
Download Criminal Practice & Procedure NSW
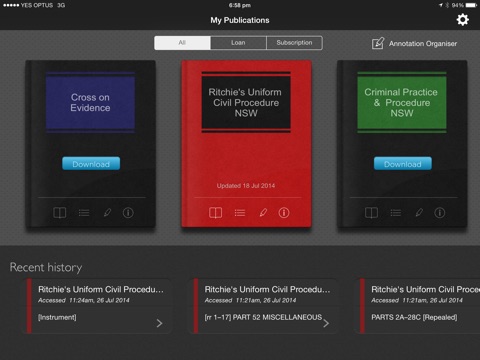tap(403, 164)
